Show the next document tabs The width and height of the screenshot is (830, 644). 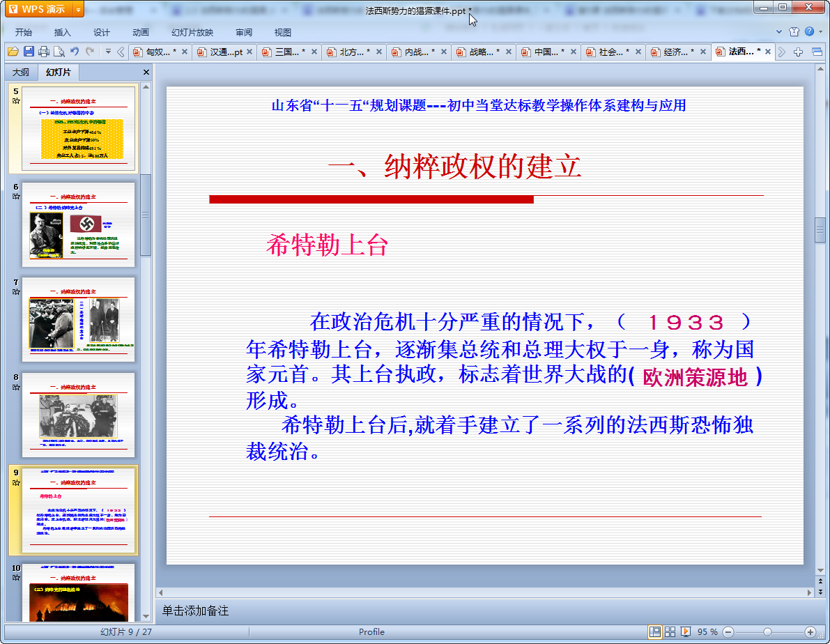(x=782, y=52)
